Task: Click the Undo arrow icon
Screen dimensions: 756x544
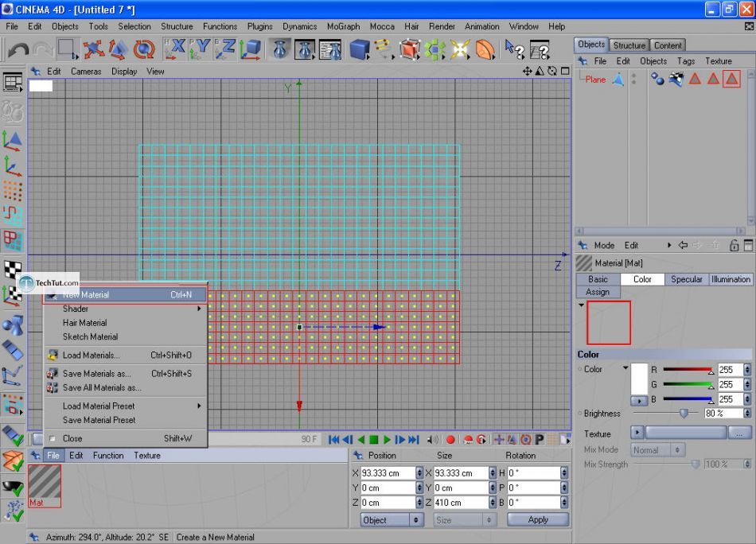Action: pos(18,49)
